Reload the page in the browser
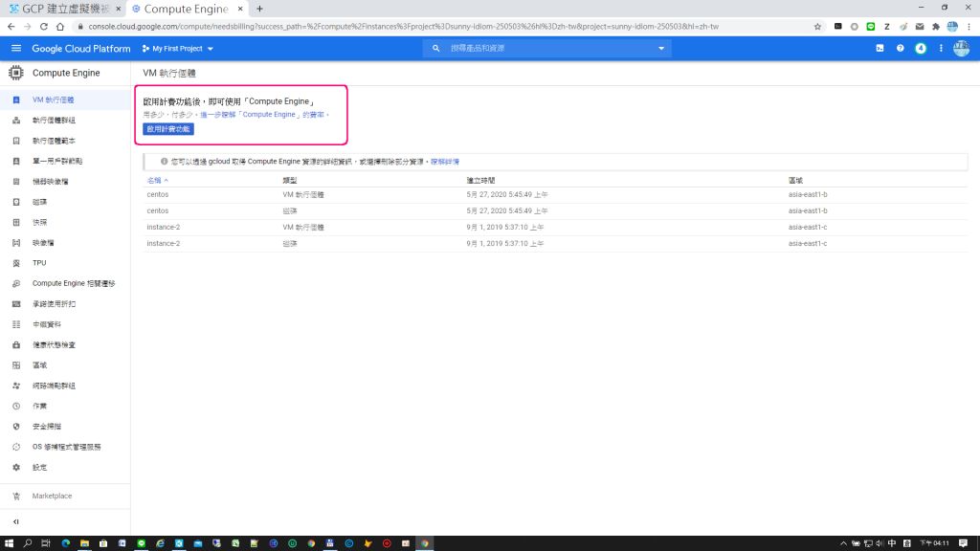This screenshot has width=980, height=551. pos(44,26)
